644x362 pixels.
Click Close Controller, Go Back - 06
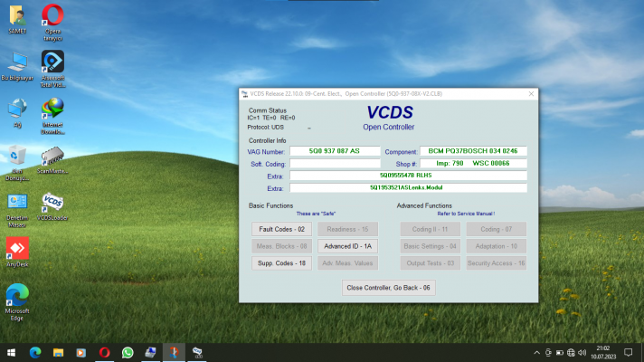coord(389,288)
